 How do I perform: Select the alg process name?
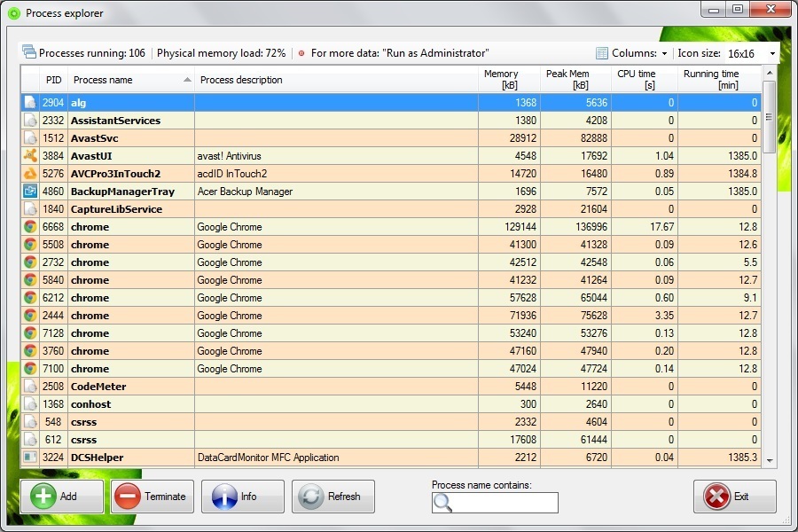[x=78, y=103]
